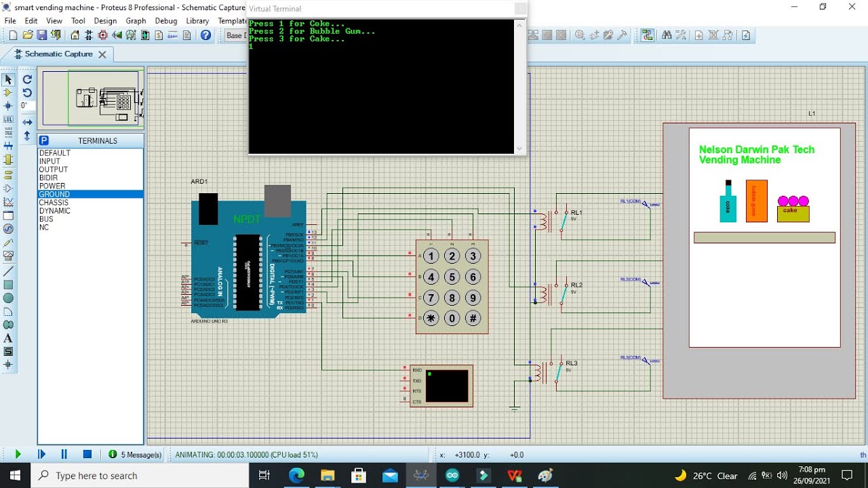Toggle the Wire Autorouter icon

pos(648,35)
